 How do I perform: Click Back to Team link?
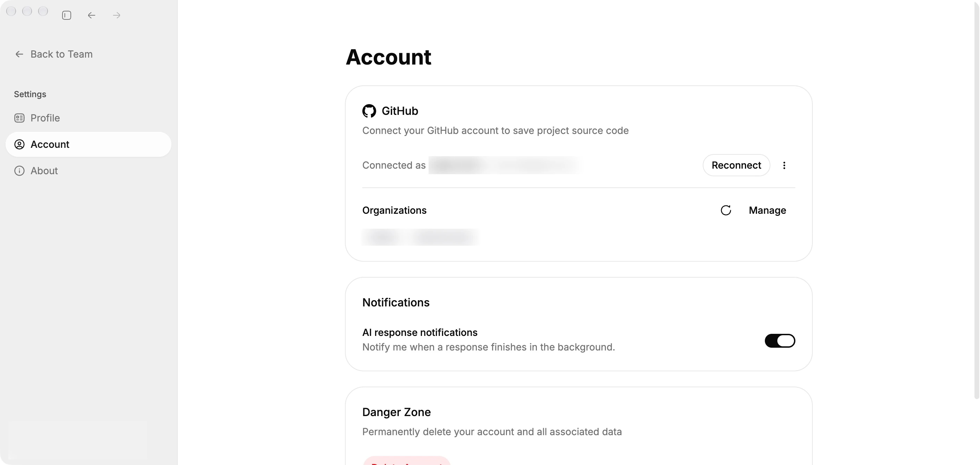(x=54, y=54)
